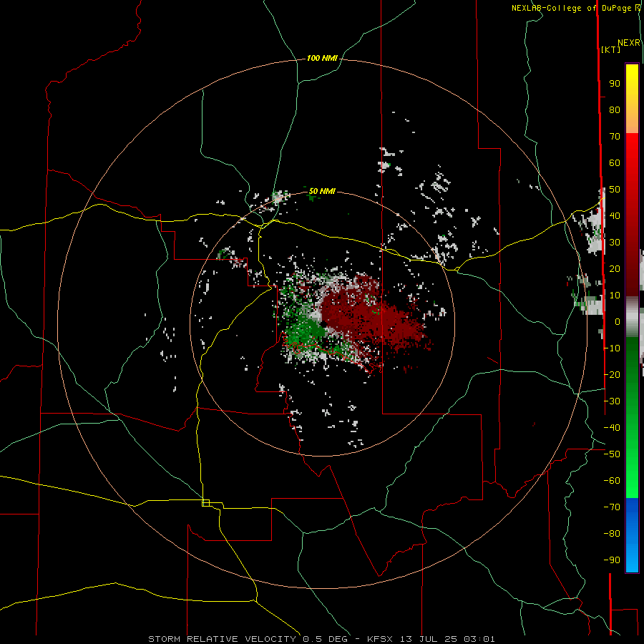
Task: Click the black radar site dot at center
Action: pos(323,324)
